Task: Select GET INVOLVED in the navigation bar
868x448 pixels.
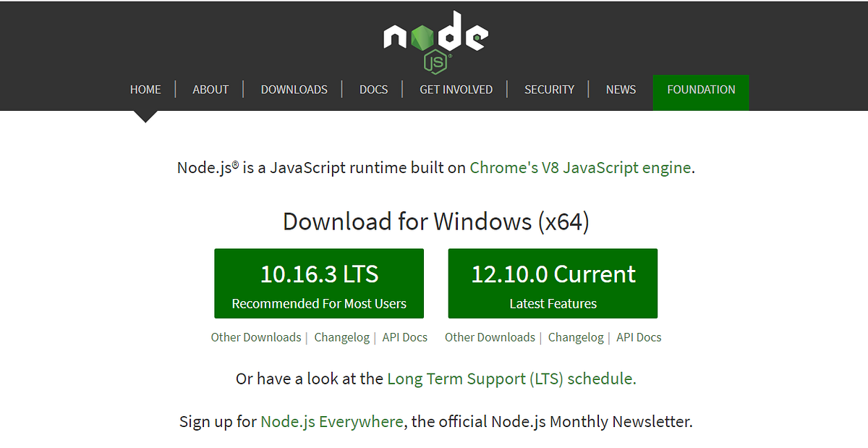Action: pyautogui.click(x=456, y=90)
